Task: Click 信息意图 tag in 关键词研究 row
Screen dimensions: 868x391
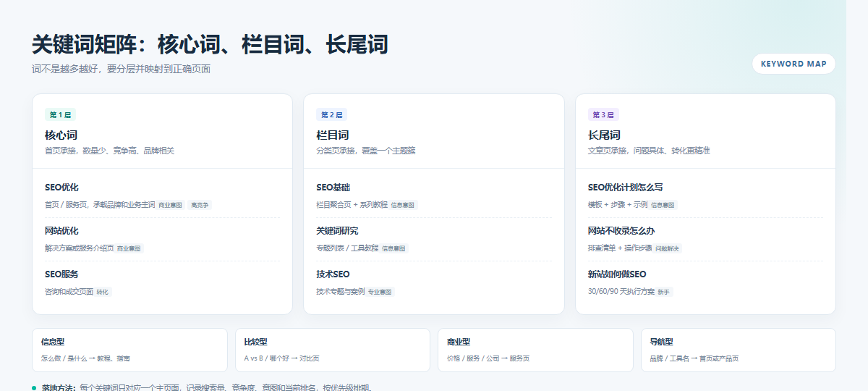Action: [x=394, y=248]
